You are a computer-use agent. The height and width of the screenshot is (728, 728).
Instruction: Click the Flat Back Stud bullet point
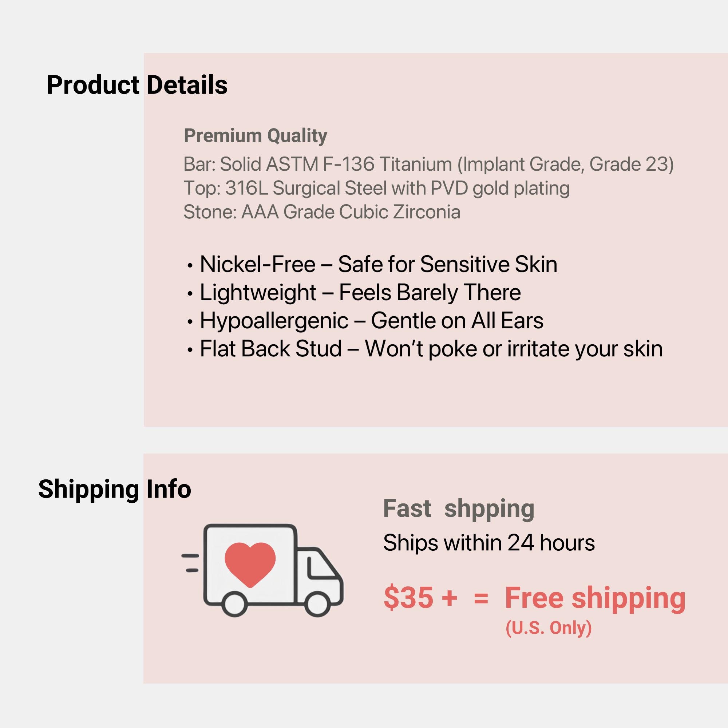click(x=425, y=349)
